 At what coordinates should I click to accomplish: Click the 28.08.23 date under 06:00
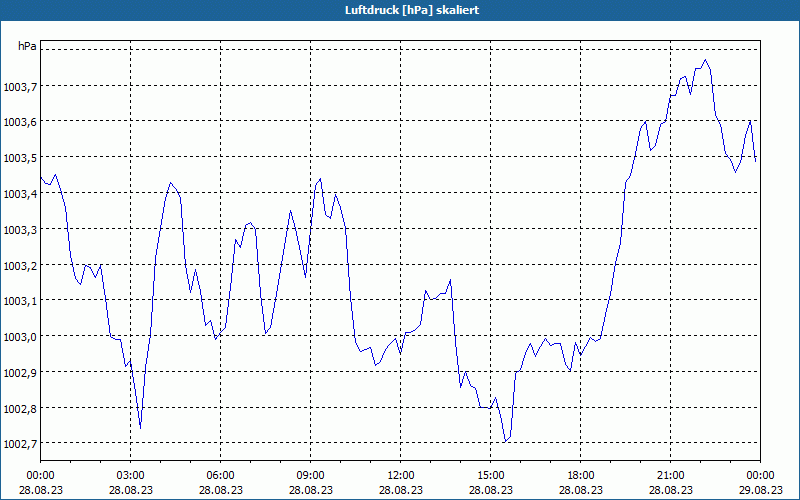tap(220, 490)
